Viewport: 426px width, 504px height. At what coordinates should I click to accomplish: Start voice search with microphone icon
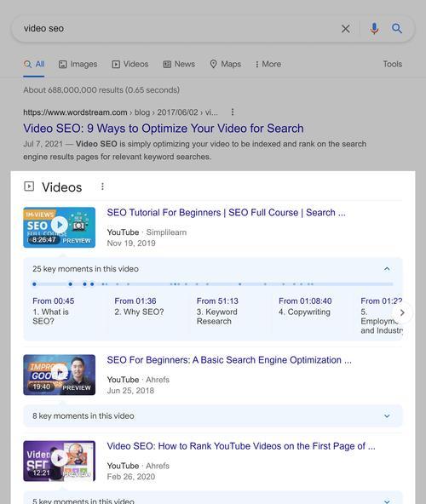374,29
